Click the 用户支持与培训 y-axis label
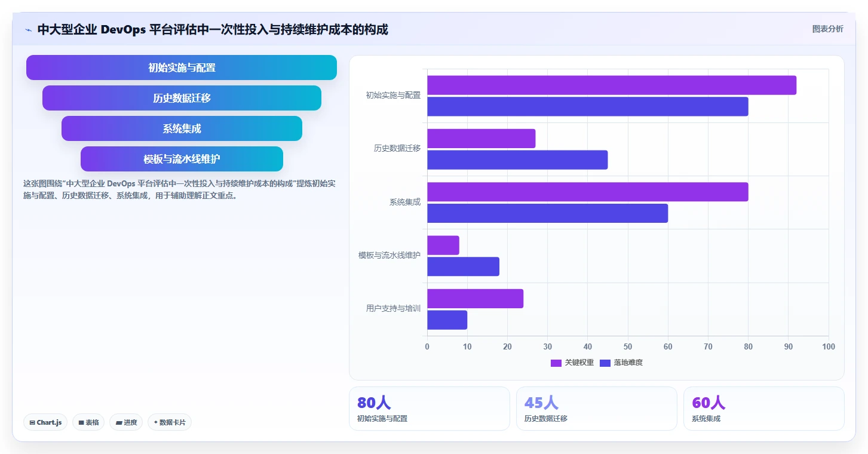Screen dimensions: 868x454 click(x=393, y=309)
